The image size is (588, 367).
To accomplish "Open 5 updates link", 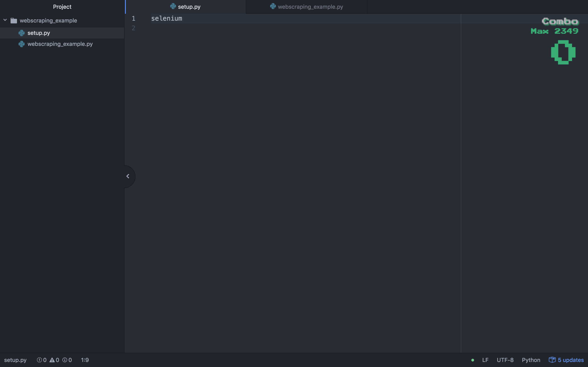I will pyautogui.click(x=571, y=360).
